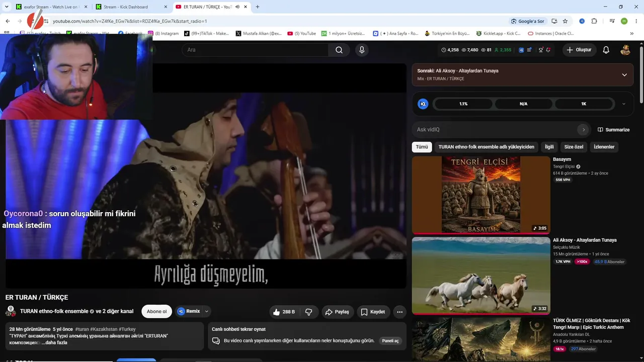Open the YouTube account avatar menu

pos(625,50)
